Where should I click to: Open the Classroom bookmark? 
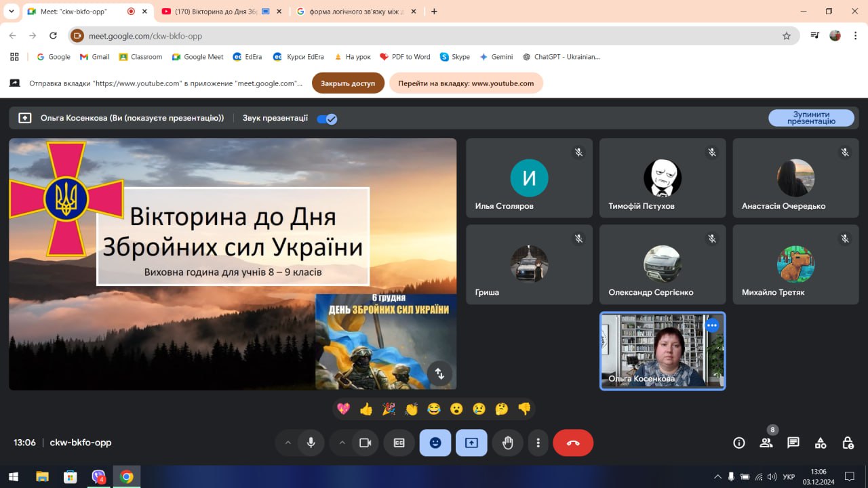(x=140, y=57)
